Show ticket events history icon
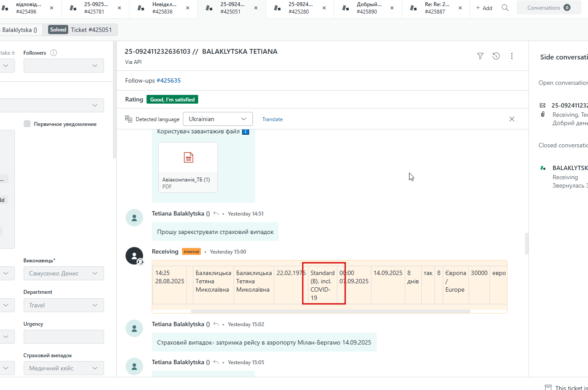 click(496, 56)
